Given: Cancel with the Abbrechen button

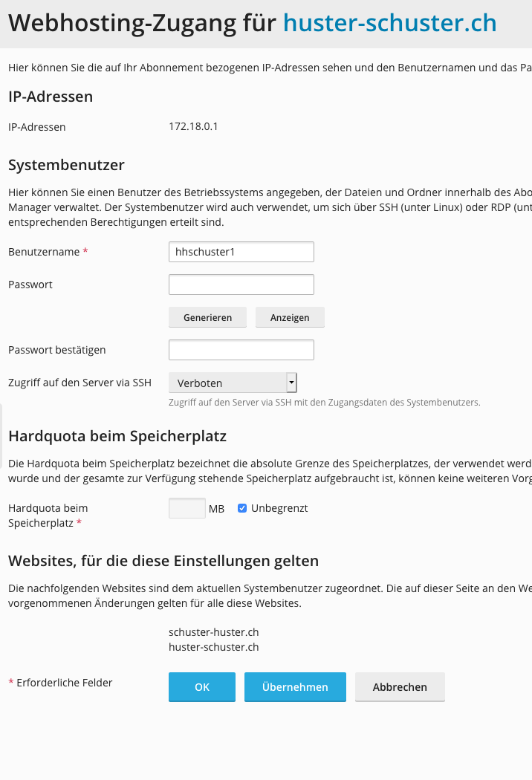Looking at the screenshot, I should point(400,687).
